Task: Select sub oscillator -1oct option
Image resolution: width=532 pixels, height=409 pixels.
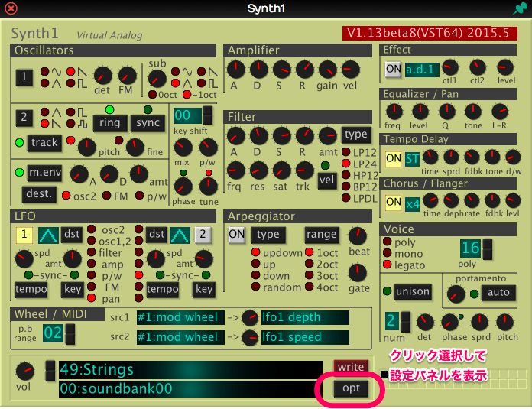Action: 187,95
